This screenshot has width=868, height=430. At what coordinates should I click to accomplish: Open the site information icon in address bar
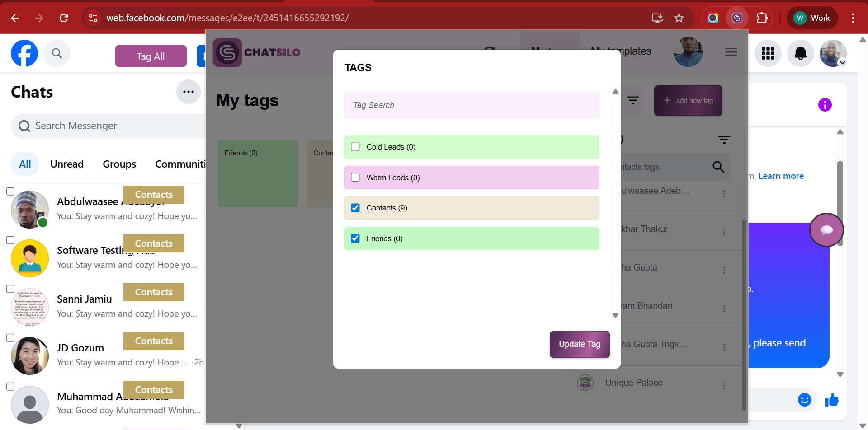pyautogui.click(x=93, y=18)
